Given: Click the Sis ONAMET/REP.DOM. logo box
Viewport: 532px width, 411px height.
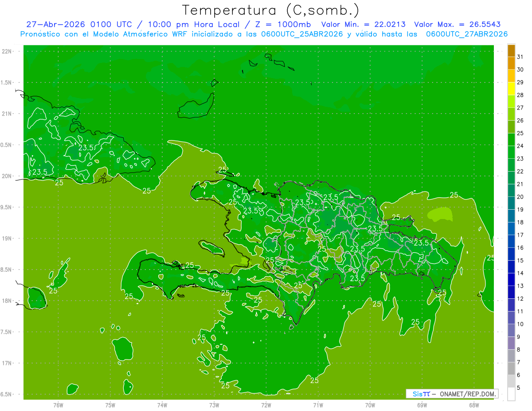Looking at the screenshot, I should (452, 394).
